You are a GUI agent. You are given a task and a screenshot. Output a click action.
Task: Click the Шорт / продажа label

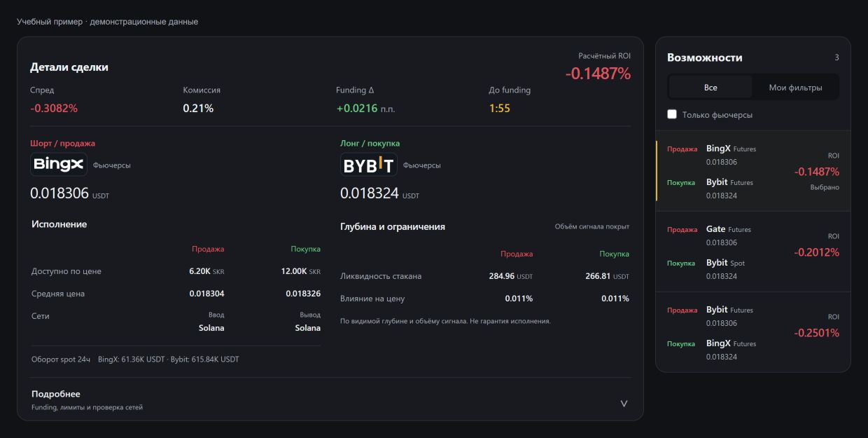pos(62,143)
